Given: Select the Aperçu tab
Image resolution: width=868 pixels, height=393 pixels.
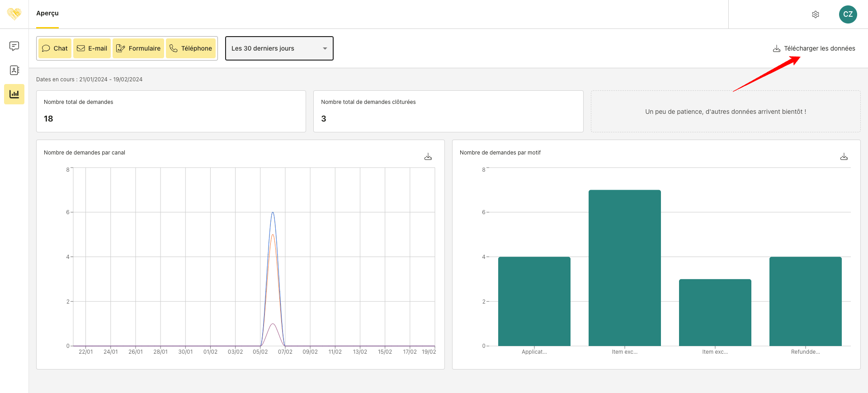Looking at the screenshot, I should pyautogui.click(x=47, y=14).
